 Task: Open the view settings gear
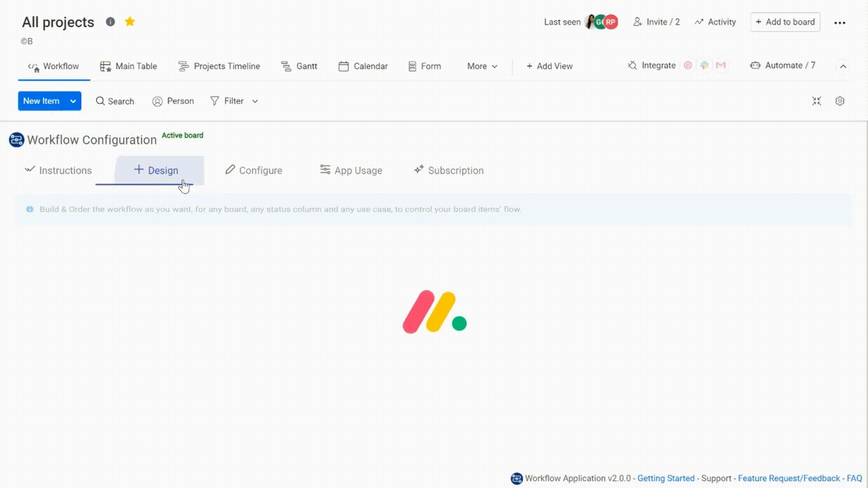[840, 101]
